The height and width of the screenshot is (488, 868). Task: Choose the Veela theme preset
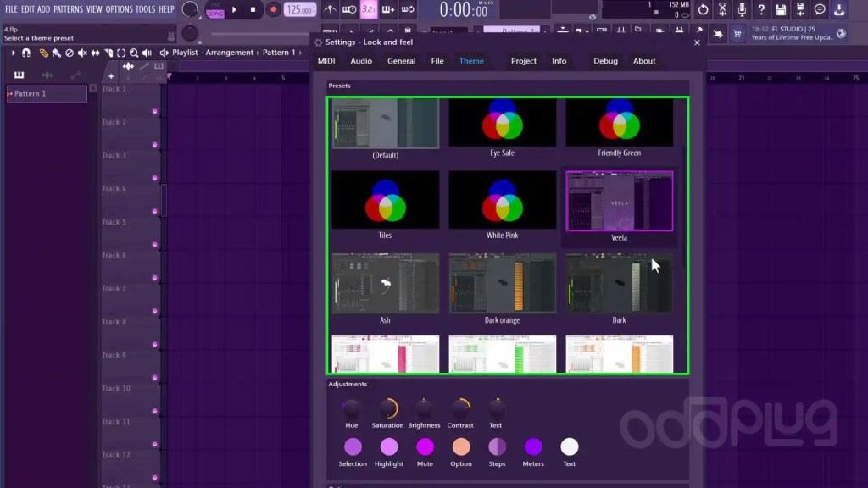tap(620, 207)
